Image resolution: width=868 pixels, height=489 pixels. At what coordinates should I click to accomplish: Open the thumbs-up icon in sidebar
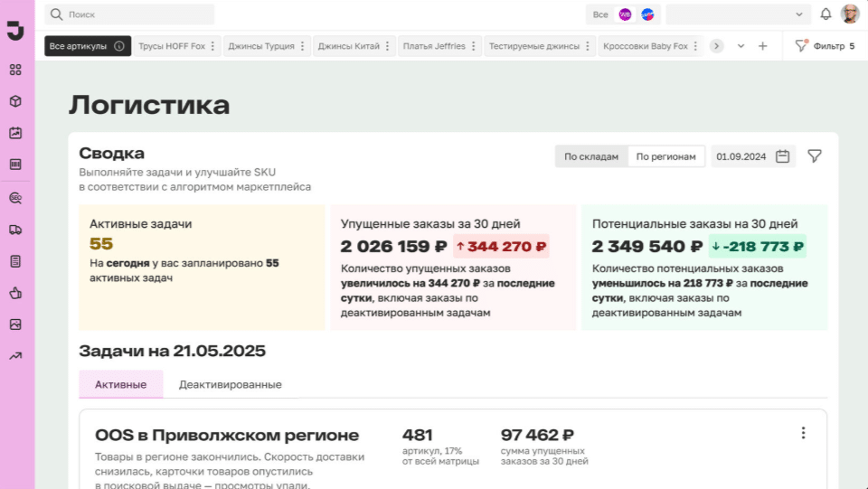[x=15, y=293]
